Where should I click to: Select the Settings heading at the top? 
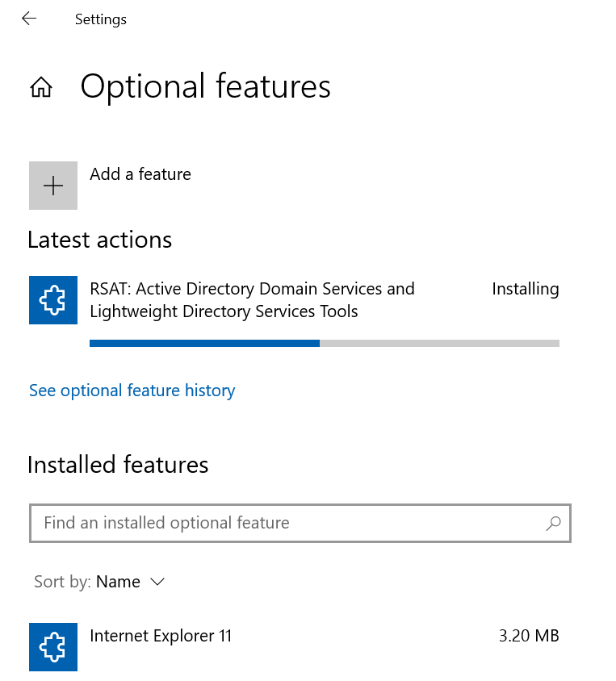(x=100, y=19)
